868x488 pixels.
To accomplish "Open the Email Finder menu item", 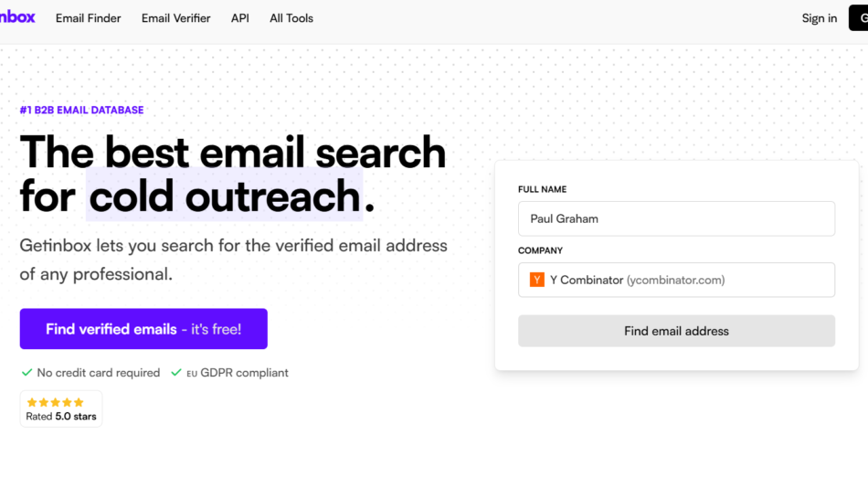I will (x=88, y=18).
